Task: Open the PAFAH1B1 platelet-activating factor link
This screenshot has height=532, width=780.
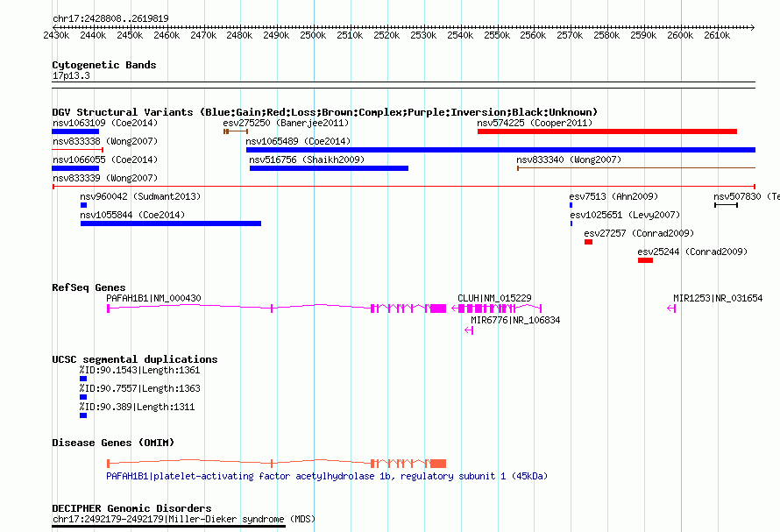Action: 327,476
